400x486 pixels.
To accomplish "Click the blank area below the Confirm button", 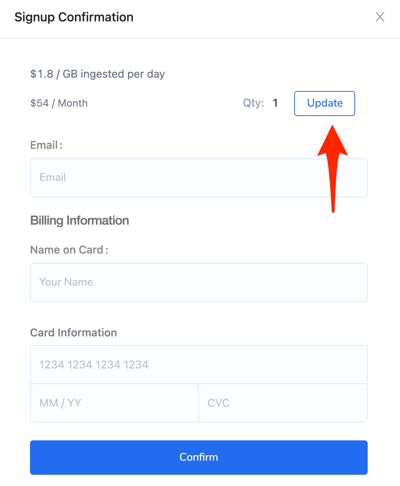I will pos(199,480).
